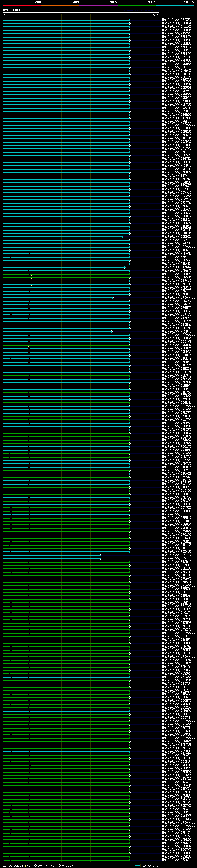Select label UniRef100_A7LW20
197x868 pixels.
click(177, 349)
